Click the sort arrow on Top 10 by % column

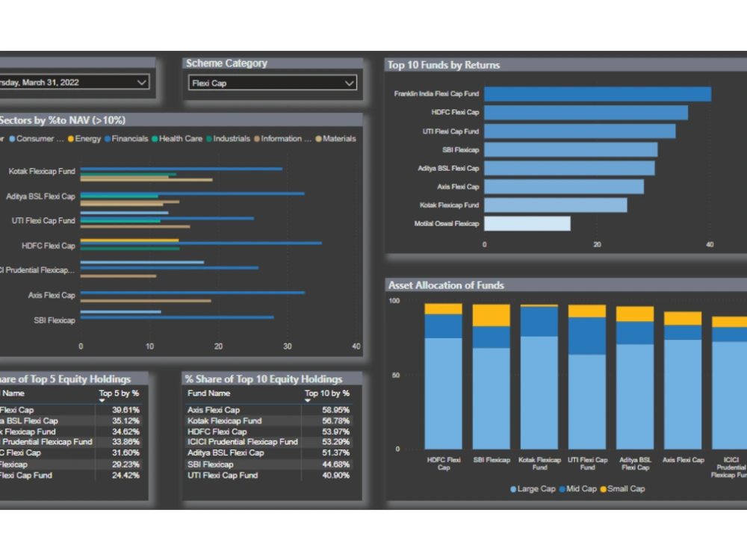(307, 400)
